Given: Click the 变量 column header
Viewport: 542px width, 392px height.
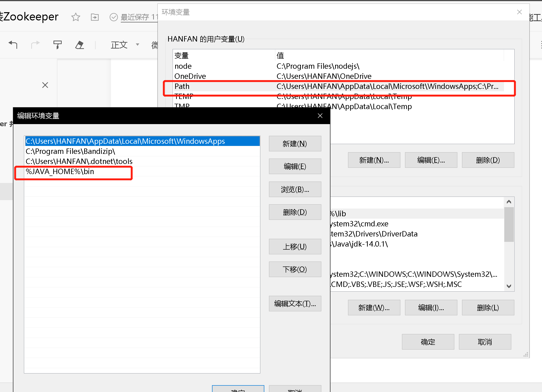Looking at the screenshot, I should (224, 55).
